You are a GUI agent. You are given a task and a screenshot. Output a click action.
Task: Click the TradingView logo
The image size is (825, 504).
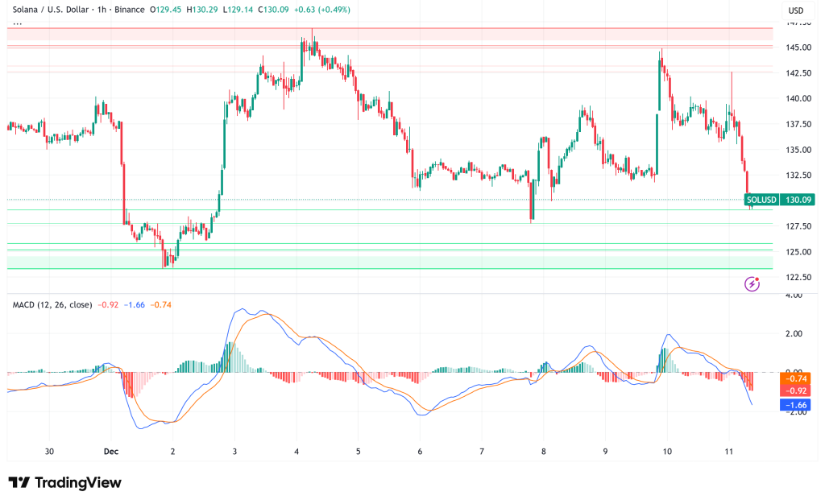pyautogui.click(x=64, y=482)
